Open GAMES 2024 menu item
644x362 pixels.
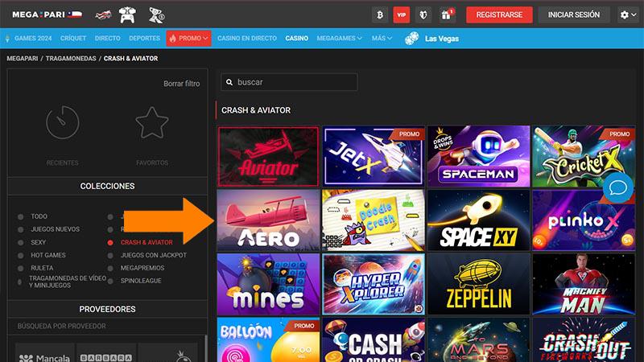tap(33, 38)
